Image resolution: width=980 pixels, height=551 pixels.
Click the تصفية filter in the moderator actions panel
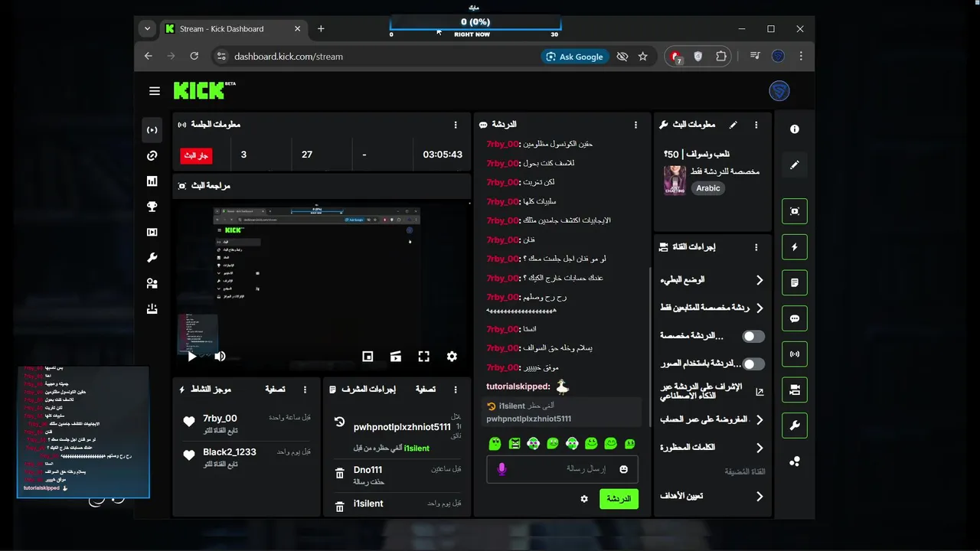pyautogui.click(x=425, y=390)
